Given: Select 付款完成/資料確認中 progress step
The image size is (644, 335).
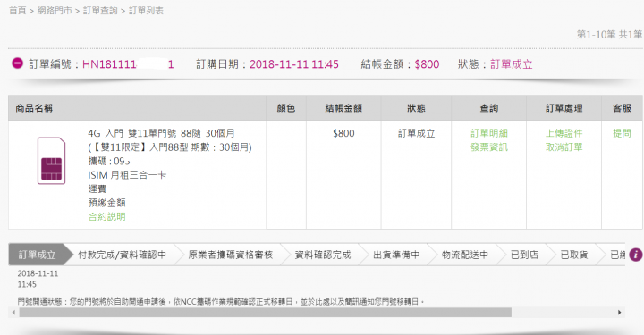Looking at the screenshot, I should tap(122, 255).
